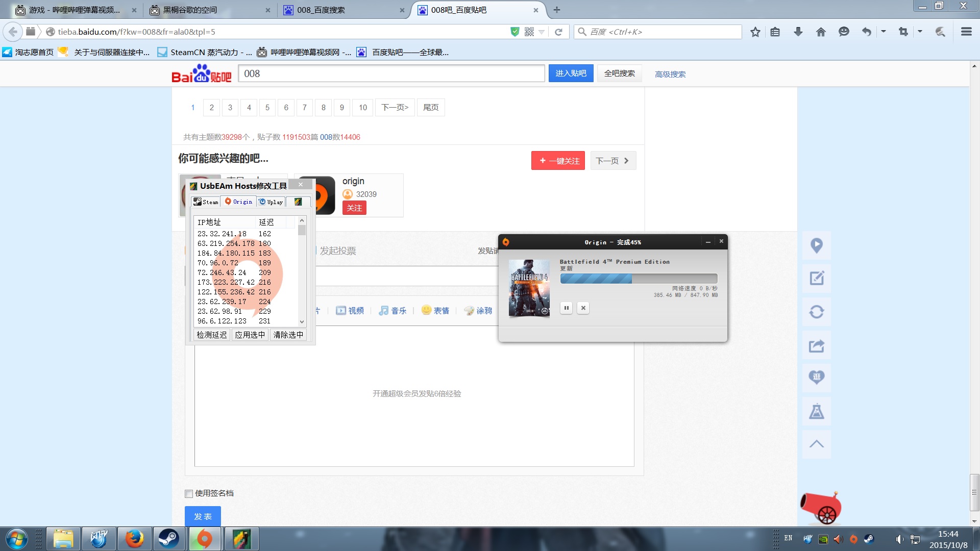Click the page vertical scrollbar thumb

point(974,492)
